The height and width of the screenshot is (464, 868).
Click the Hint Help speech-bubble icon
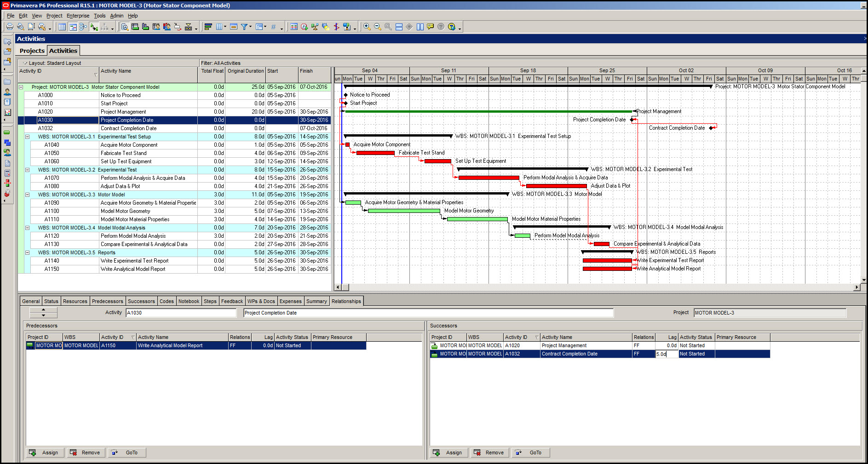430,27
